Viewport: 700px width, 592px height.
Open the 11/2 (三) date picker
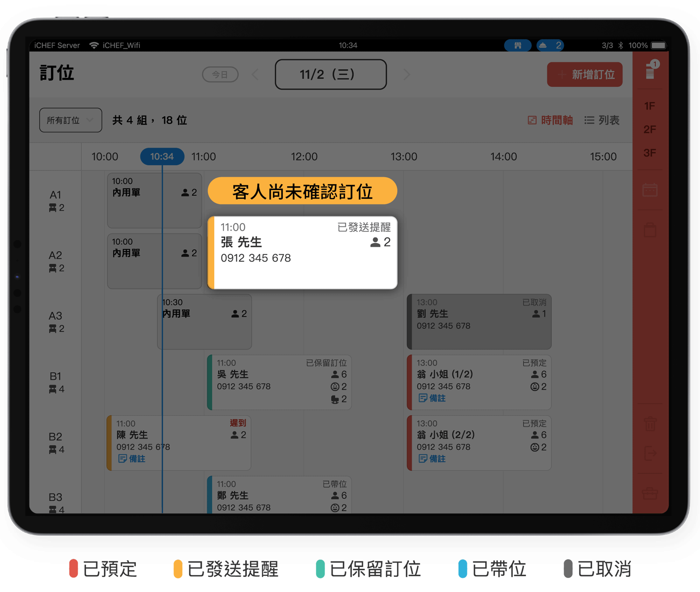pyautogui.click(x=330, y=75)
